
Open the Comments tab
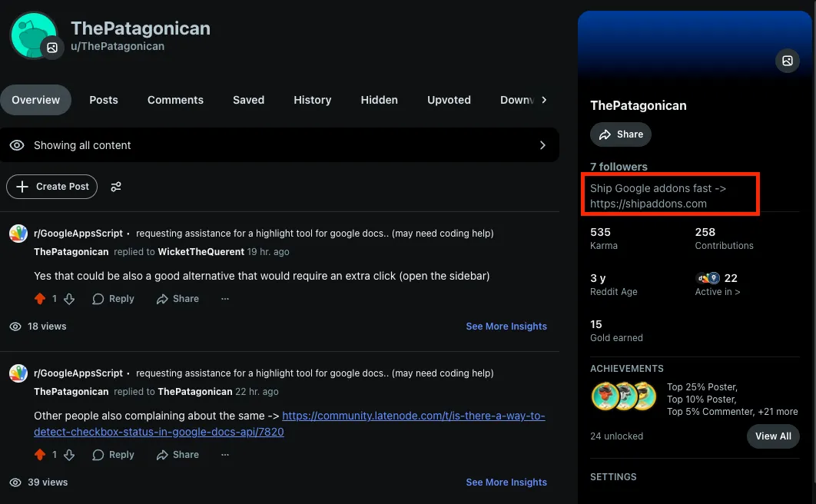coord(175,100)
